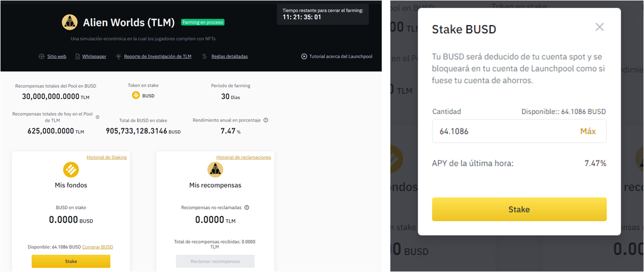
Task: Play the Tutorial acerca del Launchpool
Action: pyautogui.click(x=341, y=56)
